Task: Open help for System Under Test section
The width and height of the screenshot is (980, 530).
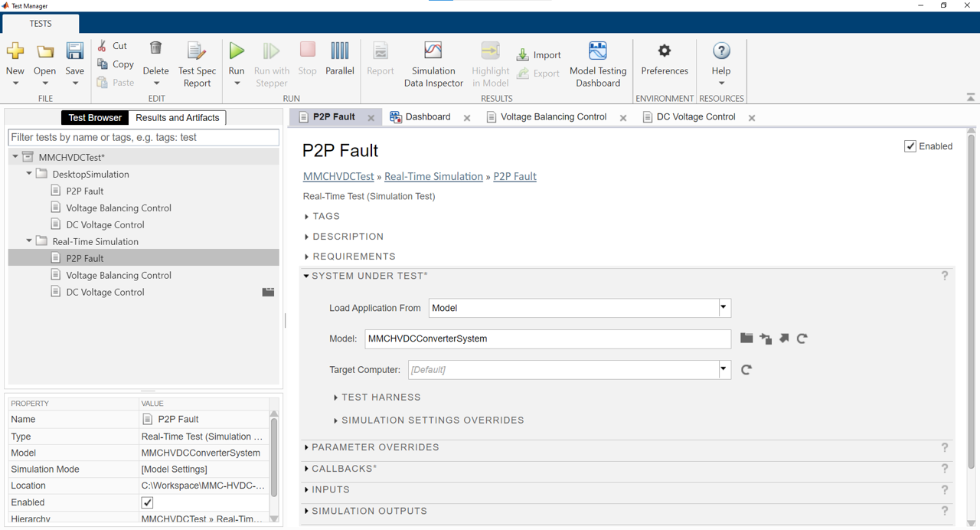Action: (945, 276)
